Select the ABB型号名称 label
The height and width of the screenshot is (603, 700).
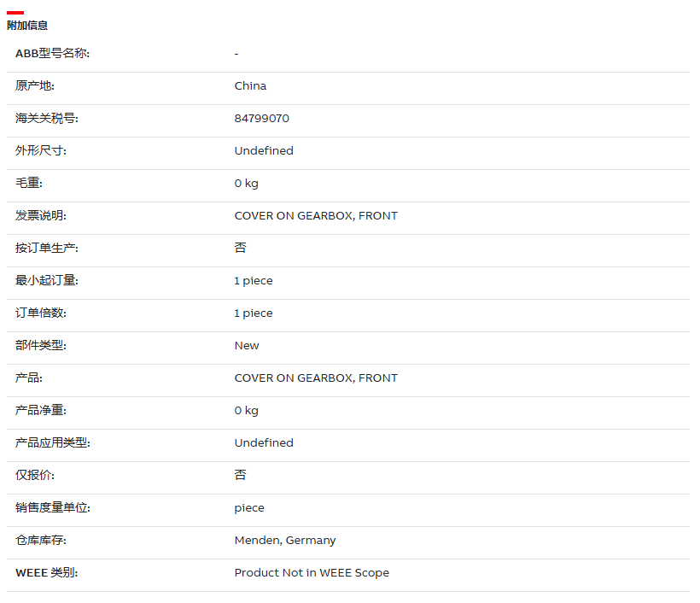pyautogui.click(x=52, y=54)
